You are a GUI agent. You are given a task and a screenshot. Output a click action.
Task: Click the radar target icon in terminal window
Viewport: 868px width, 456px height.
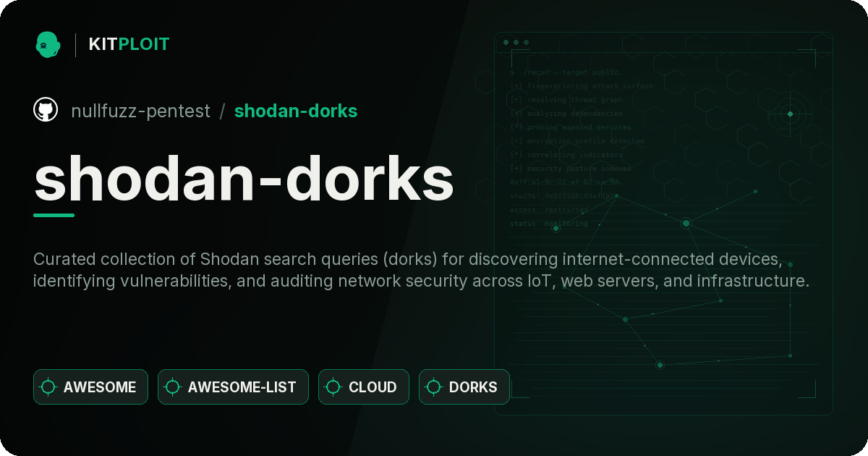(x=790, y=114)
